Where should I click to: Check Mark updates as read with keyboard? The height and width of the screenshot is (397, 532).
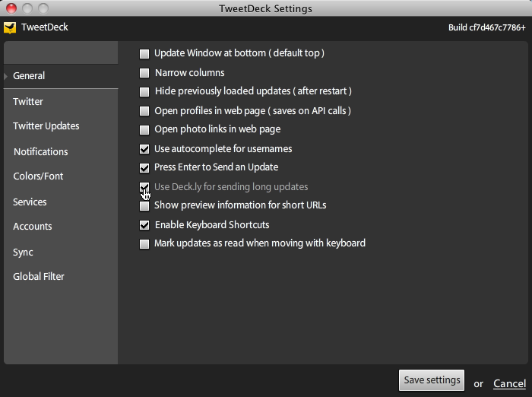coord(144,244)
